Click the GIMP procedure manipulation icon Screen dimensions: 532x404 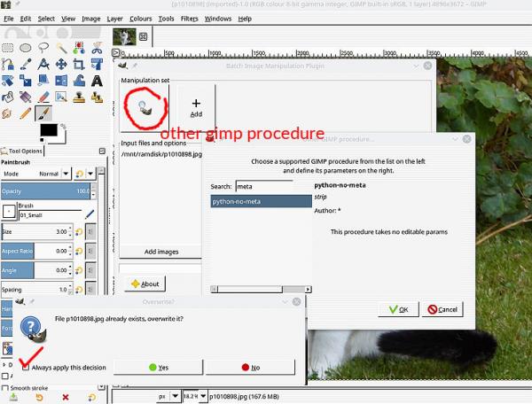(146, 108)
